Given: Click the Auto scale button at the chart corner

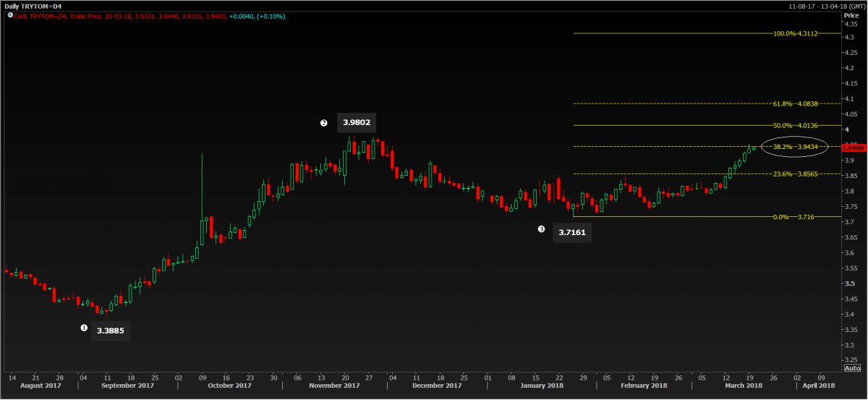Looking at the screenshot, I should click(852, 368).
